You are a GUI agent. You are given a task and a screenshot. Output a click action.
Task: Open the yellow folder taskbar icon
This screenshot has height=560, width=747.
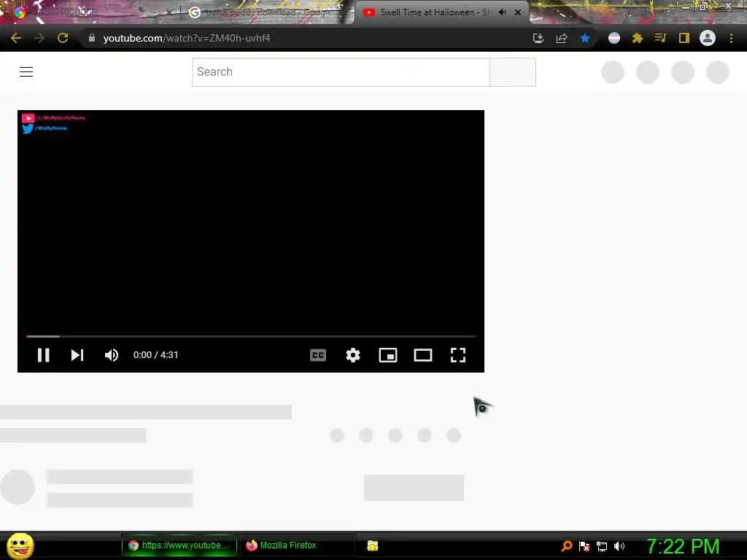coord(373,545)
